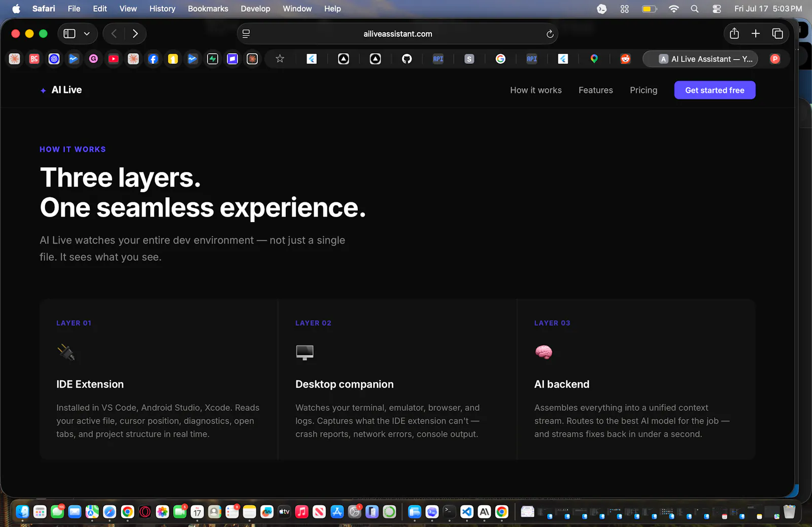The image size is (812, 527).
Task: Select the IDE Extension heading
Action: point(90,384)
